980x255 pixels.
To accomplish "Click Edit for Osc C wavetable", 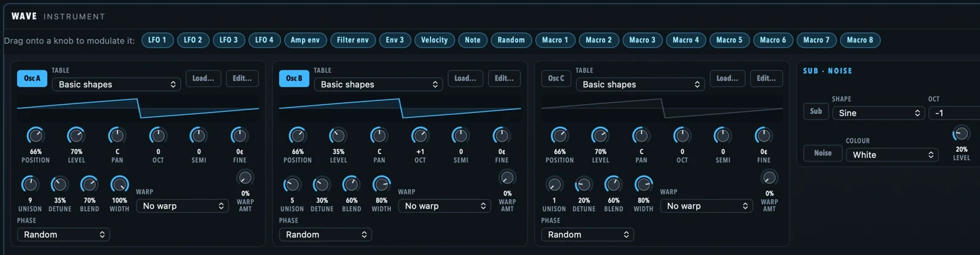I will (x=766, y=78).
